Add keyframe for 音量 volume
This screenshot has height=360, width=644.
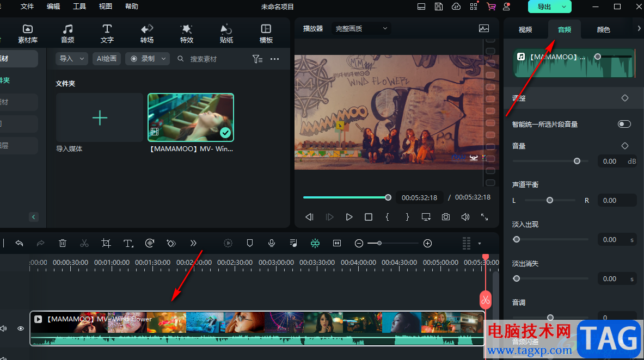[x=625, y=146]
